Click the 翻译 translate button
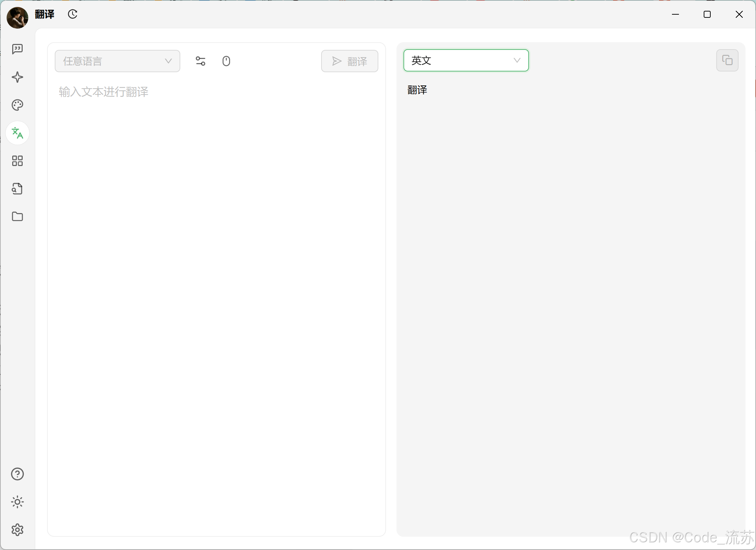This screenshot has height=550, width=756. [349, 61]
